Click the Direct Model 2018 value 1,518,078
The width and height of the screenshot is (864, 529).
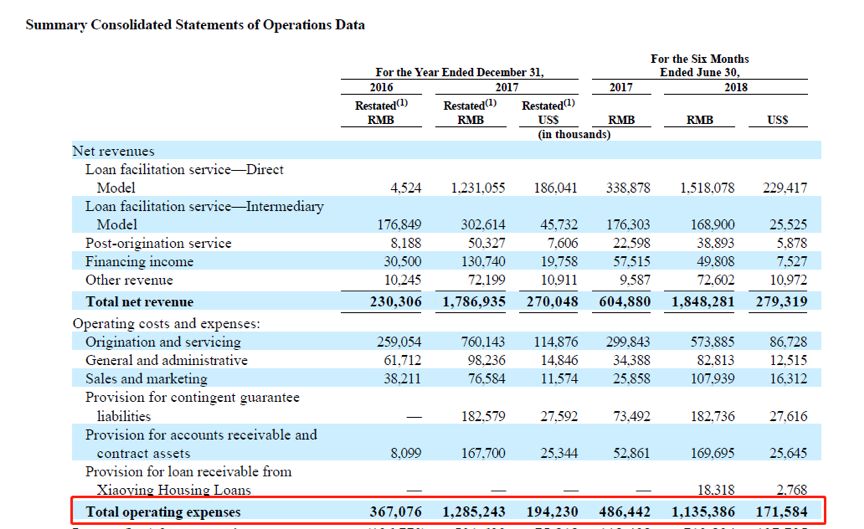pyautogui.click(x=707, y=188)
